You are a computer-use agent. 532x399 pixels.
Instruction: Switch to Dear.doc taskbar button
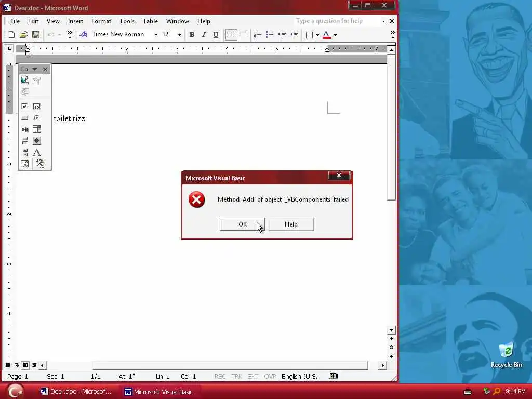(75, 392)
